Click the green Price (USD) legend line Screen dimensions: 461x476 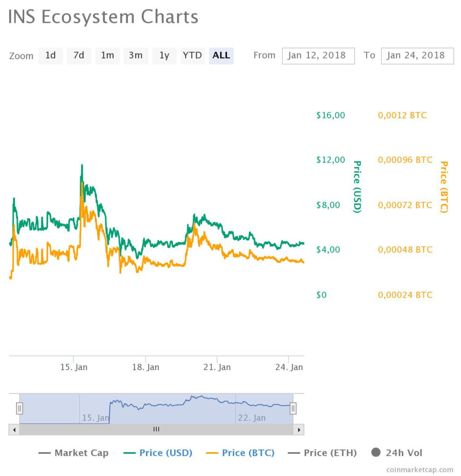(129, 453)
